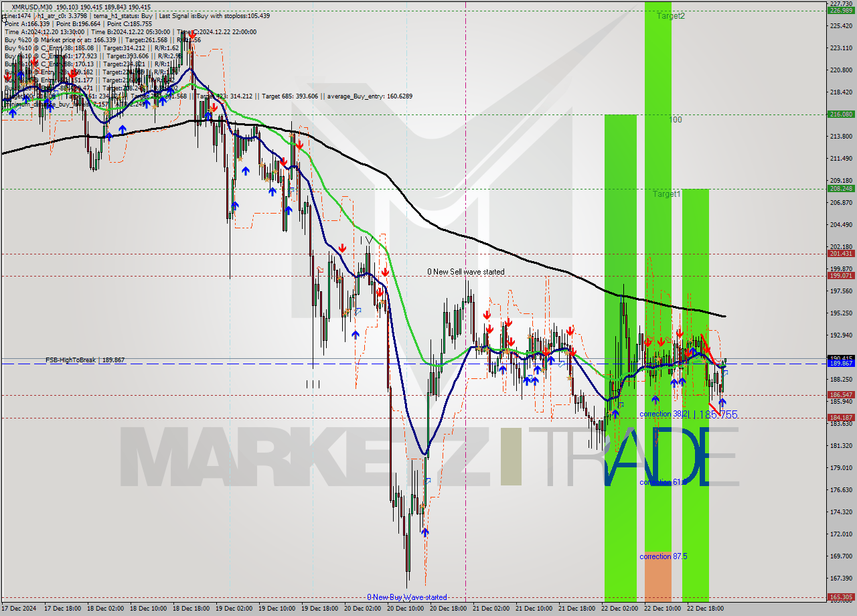The image size is (857, 616).
Task: Click the 197.560 price axis value
Action: [841, 291]
